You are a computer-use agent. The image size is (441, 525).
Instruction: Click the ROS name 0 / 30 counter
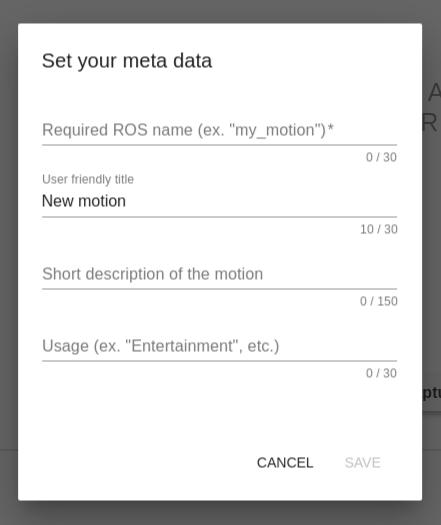pyautogui.click(x=381, y=157)
